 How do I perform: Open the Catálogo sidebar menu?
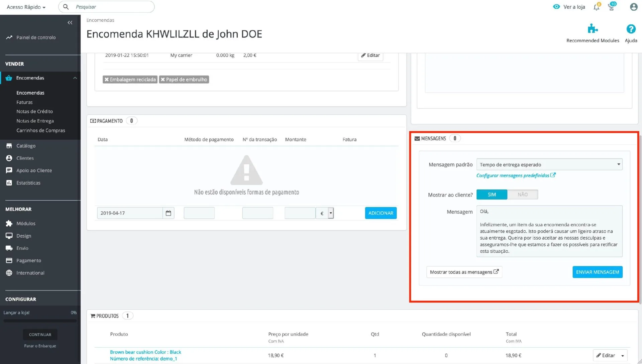point(26,146)
